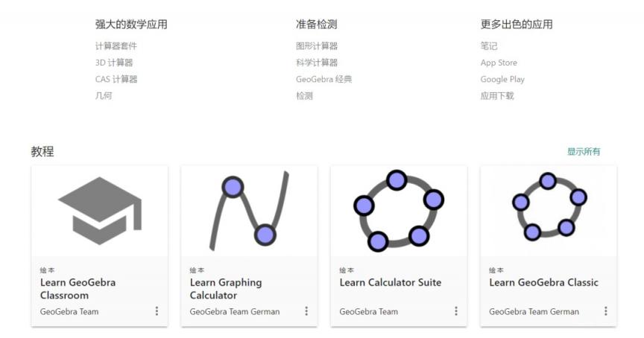Image resolution: width=644 pixels, height=338 pixels.
Task: Open the 科学计算器 link
Action: click(x=317, y=63)
